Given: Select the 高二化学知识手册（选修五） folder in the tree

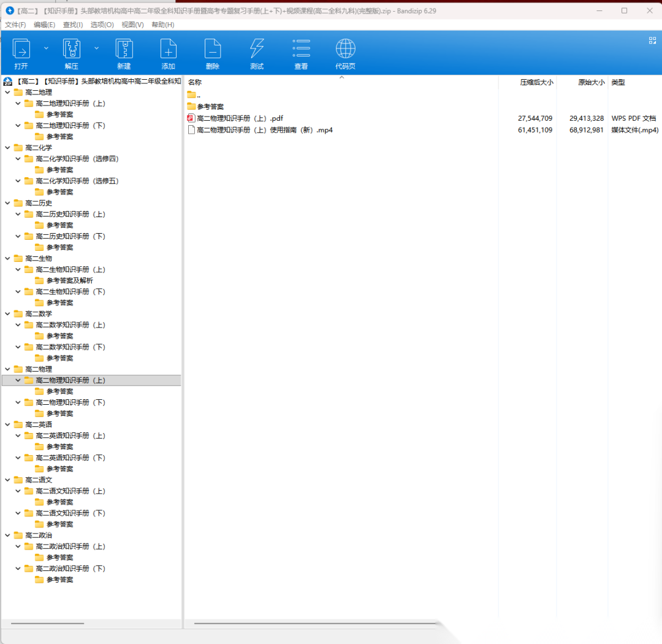Looking at the screenshot, I should coord(77,181).
